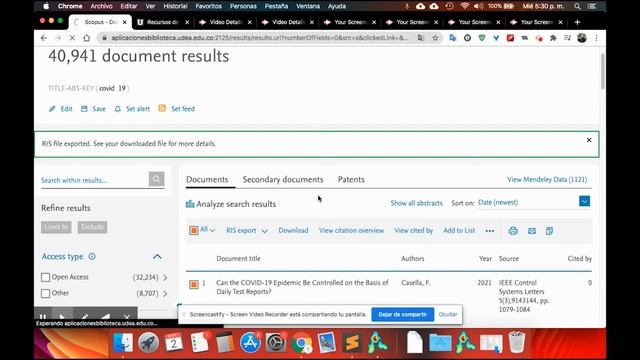Click Show all abstracts link
The height and width of the screenshot is (360, 640).
416,203
